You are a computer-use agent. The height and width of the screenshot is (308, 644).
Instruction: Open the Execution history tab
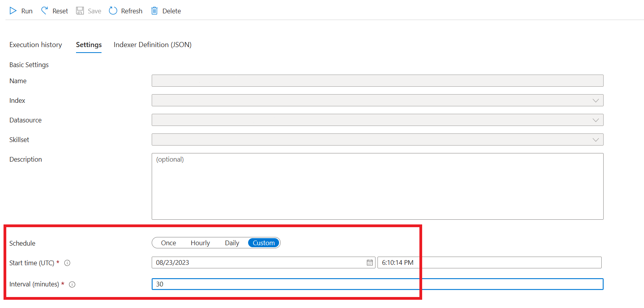[x=36, y=45]
